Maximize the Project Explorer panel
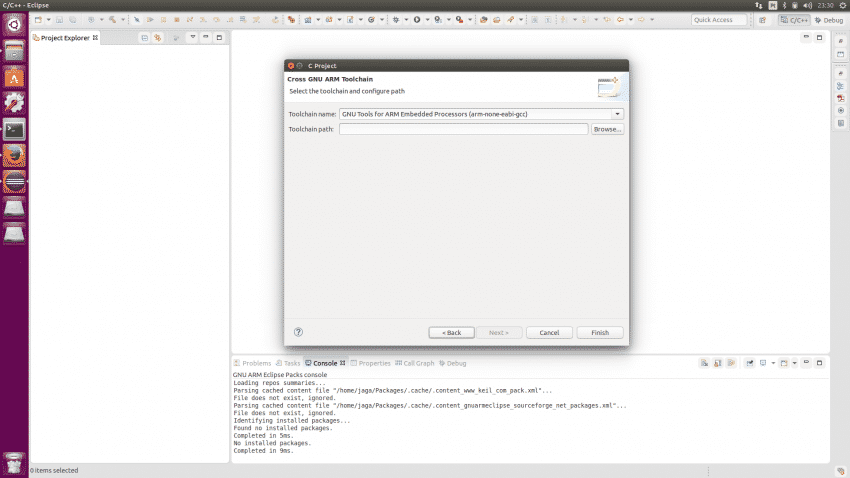Viewport: 850px width, 478px height. pos(219,37)
